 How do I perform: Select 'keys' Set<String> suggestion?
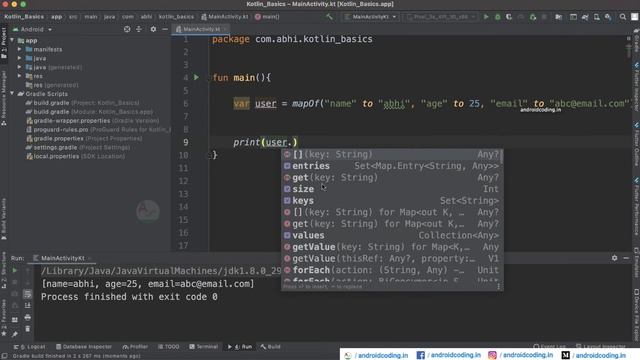(392, 200)
